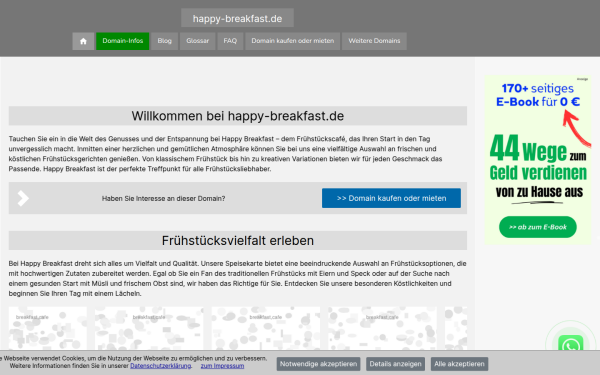
Task: Click 'Haben Sie Interesse an dieser Domain?' text
Action: pyautogui.click(x=163, y=198)
